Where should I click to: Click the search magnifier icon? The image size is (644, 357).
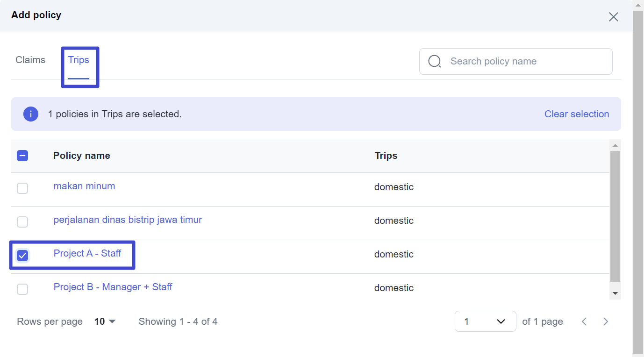pos(435,61)
